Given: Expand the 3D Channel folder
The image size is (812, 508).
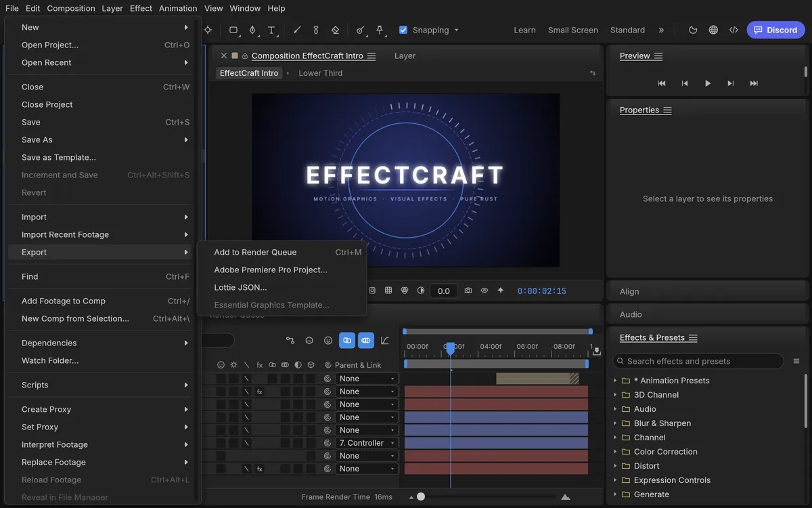Looking at the screenshot, I should (615, 395).
